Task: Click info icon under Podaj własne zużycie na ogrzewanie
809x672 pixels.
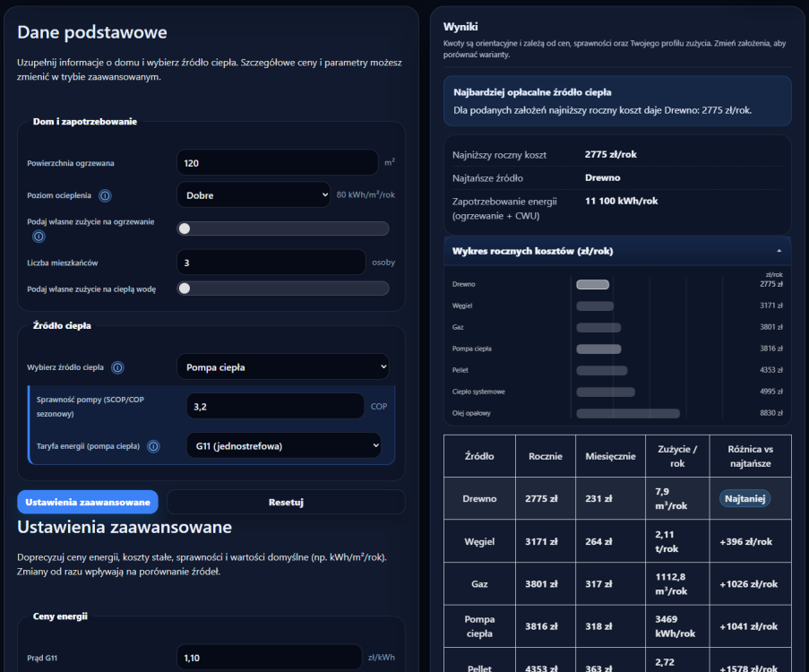Action: tap(39, 237)
